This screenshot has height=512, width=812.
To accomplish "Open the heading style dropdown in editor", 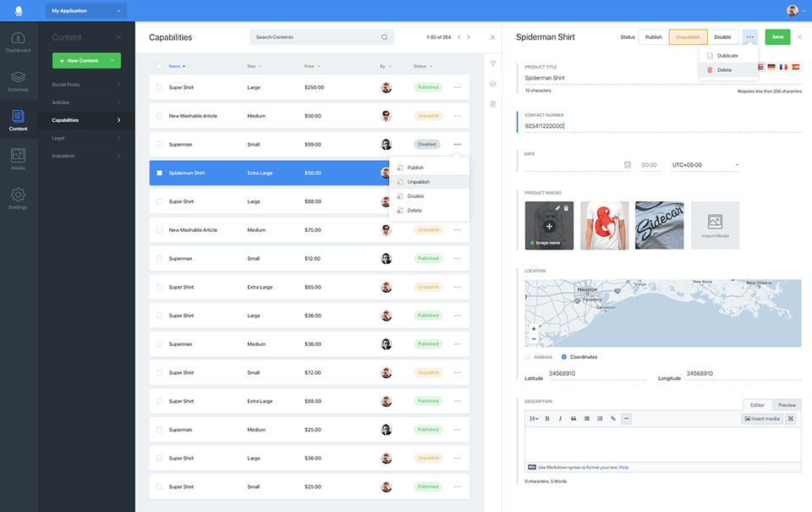I will [534, 418].
